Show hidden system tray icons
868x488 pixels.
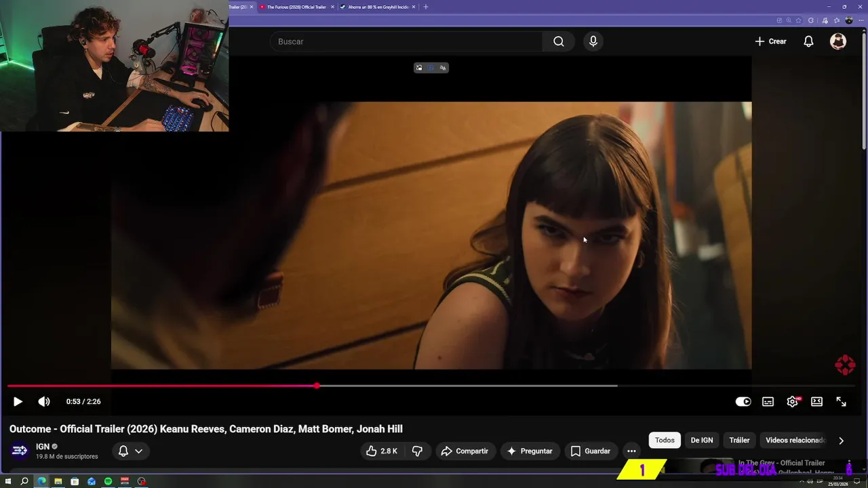click(802, 481)
